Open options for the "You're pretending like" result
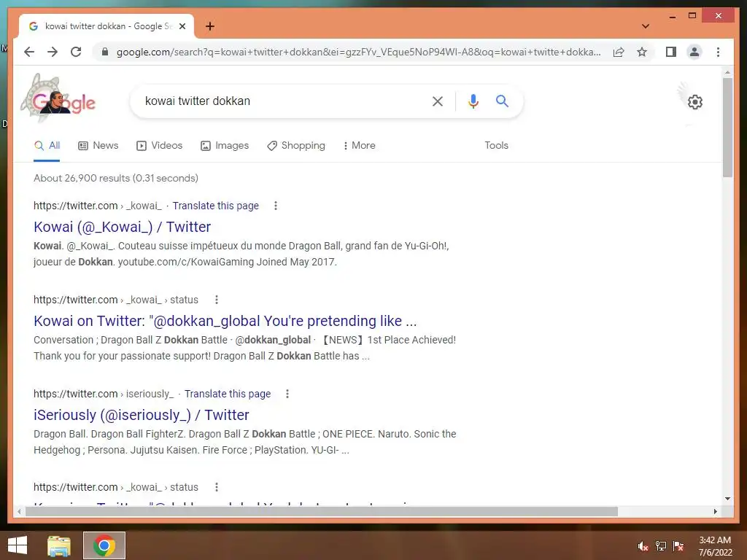The width and height of the screenshot is (747, 560). [216, 300]
